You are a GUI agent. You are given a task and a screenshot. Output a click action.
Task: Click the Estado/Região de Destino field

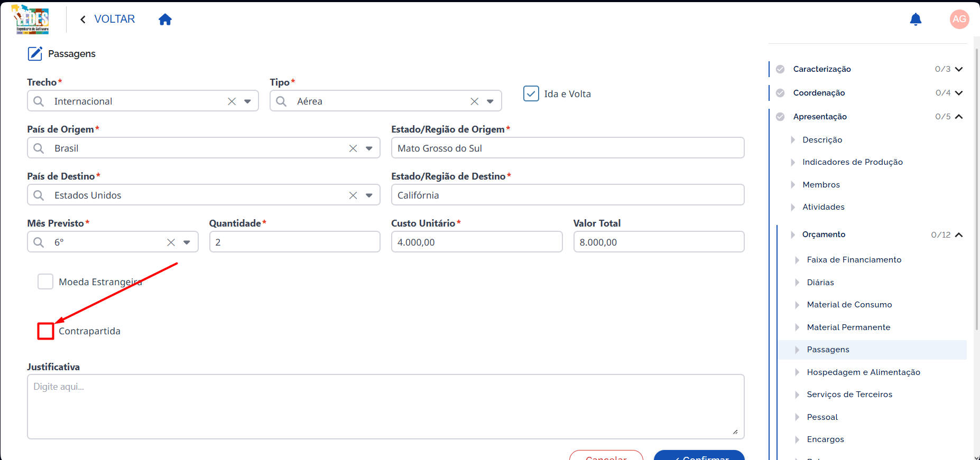(x=568, y=195)
